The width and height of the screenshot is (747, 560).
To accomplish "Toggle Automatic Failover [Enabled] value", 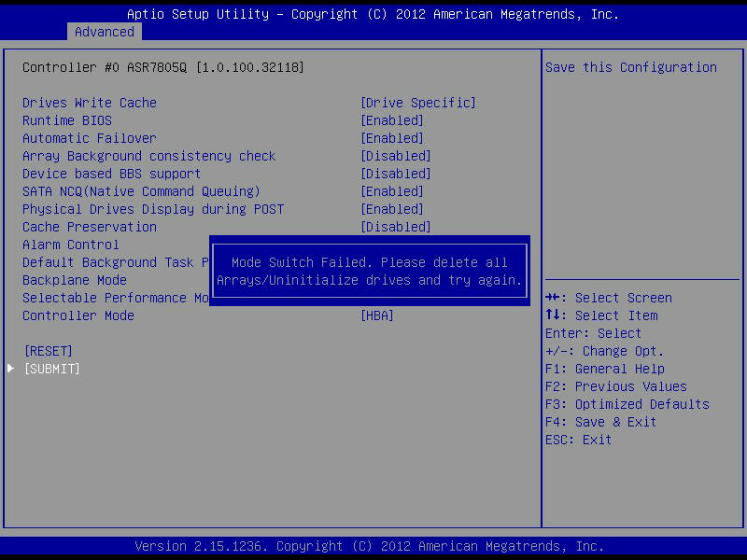I will pyautogui.click(x=392, y=138).
